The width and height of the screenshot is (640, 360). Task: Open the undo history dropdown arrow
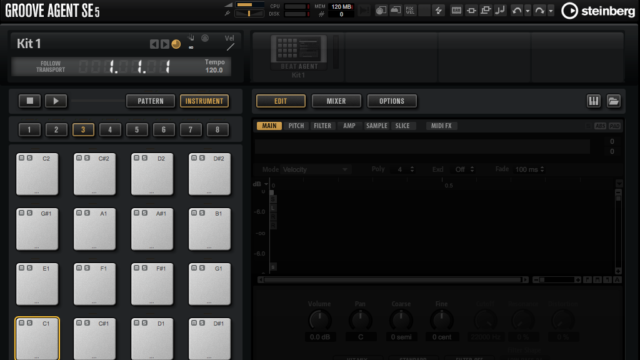point(527,11)
